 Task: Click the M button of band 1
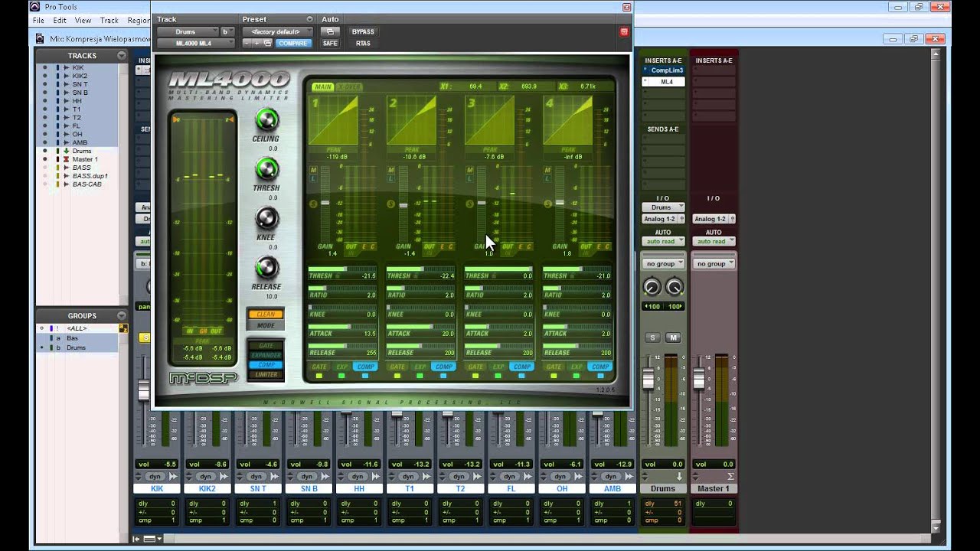coord(313,170)
